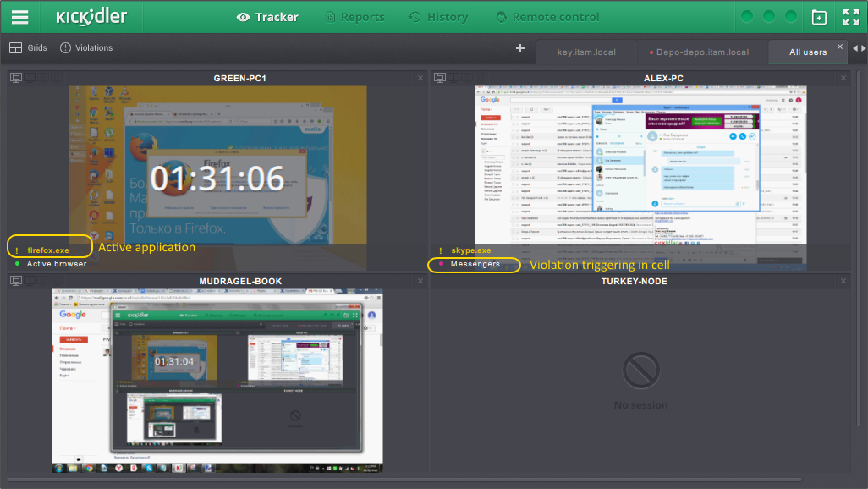Open the hamburger main menu
868x489 pixels.
coord(20,17)
